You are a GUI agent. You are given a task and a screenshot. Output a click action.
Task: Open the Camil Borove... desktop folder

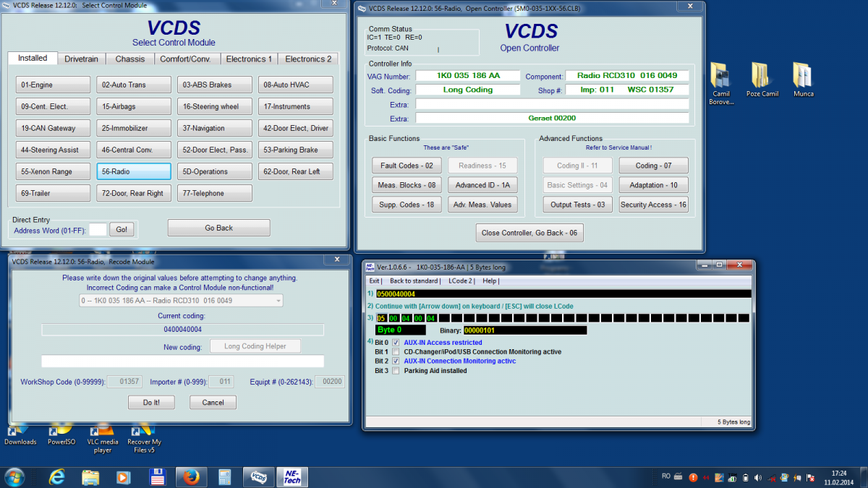[720, 82]
